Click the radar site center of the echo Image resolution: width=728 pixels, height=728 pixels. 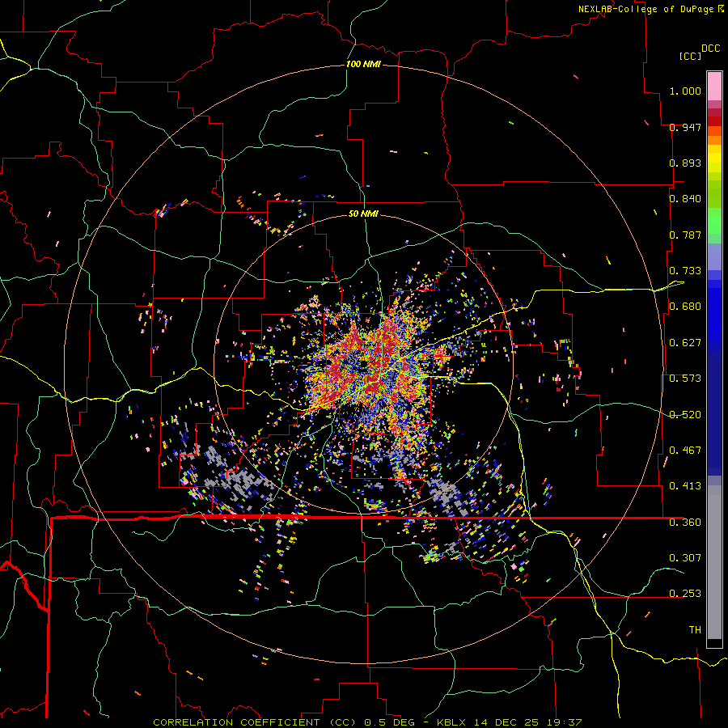(363, 365)
